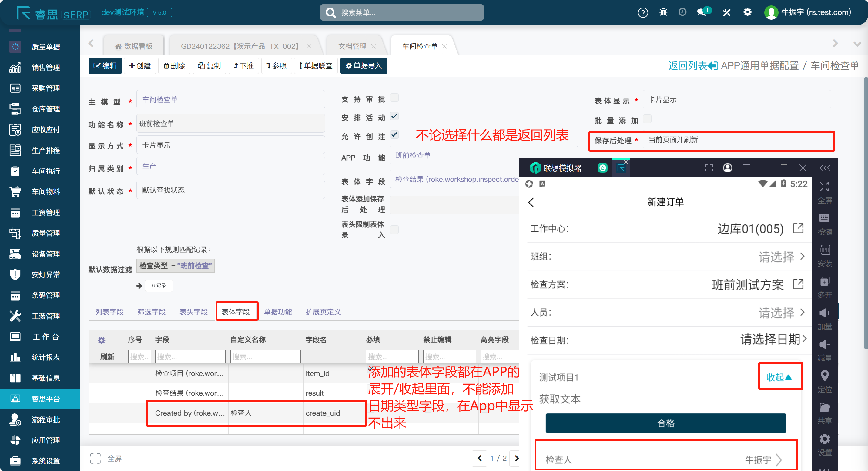Image resolution: width=868 pixels, height=471 pixels.
Task: Click the 单据导入 button
Action: [364, 66]
